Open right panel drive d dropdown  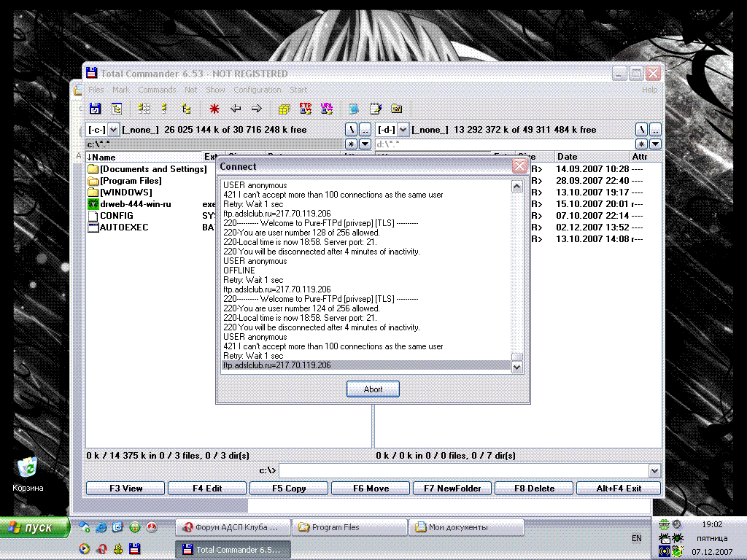tap(403, 130)
